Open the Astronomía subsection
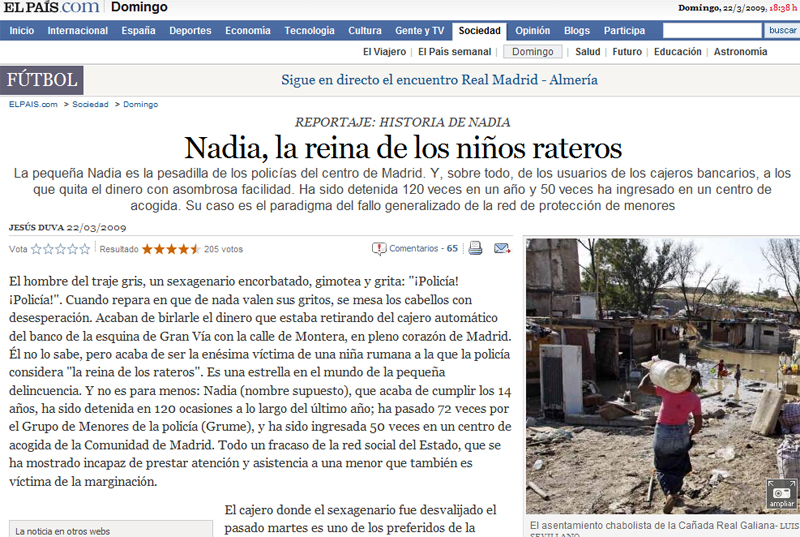This screenshot has width=800, height=537. [x=740, y=52]
